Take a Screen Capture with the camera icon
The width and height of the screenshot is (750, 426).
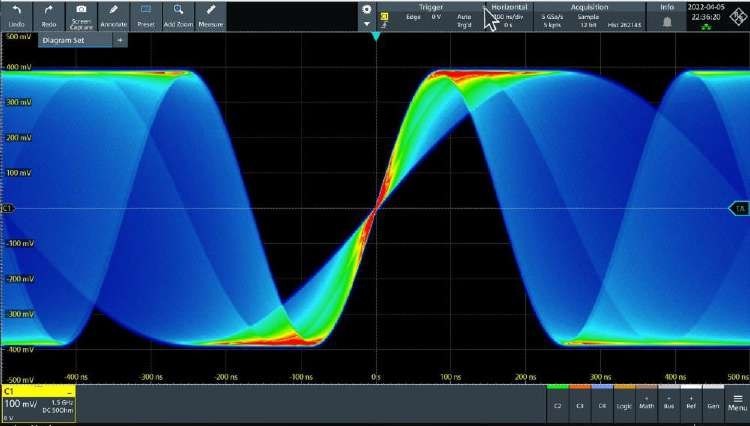pos(81,14)
